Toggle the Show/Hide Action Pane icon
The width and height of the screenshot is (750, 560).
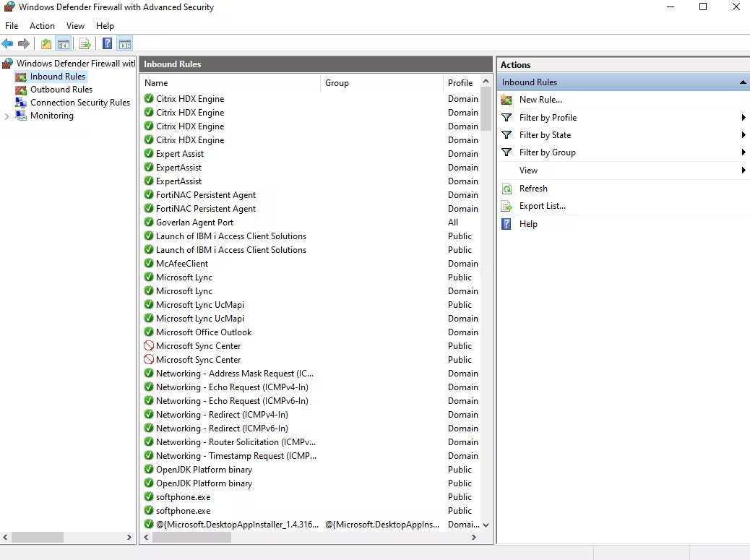point(125,44)
